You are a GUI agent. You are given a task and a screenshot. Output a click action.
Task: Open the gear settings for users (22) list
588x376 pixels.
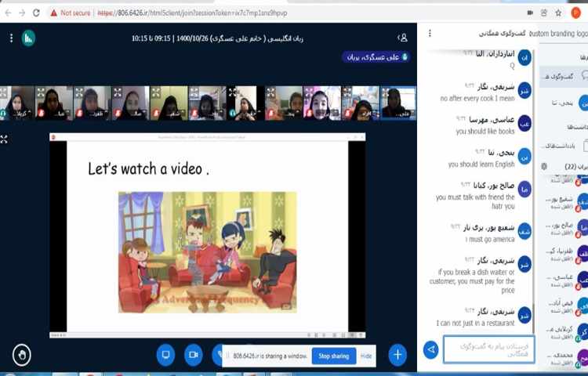pos(544,166)
